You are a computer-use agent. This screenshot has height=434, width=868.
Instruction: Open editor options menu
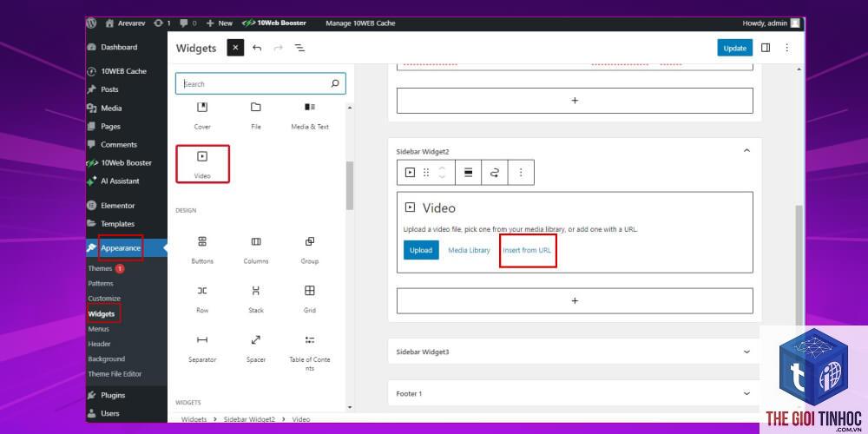tap(786, 48)
